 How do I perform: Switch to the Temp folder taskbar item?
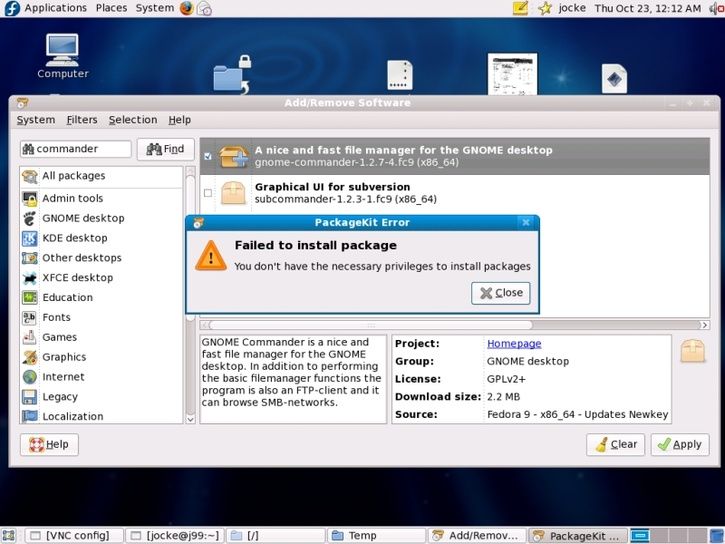[376, 536]
